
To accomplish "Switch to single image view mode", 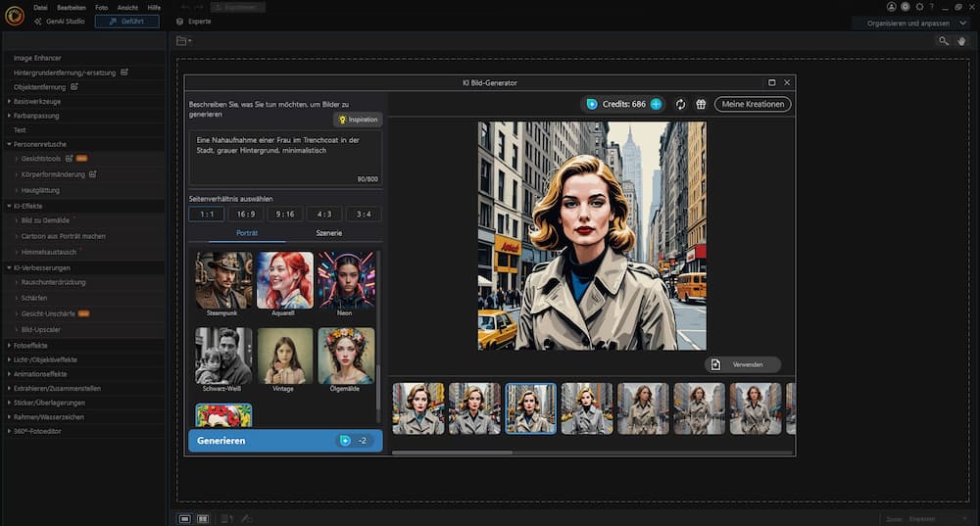I will (x=184, y=518).
